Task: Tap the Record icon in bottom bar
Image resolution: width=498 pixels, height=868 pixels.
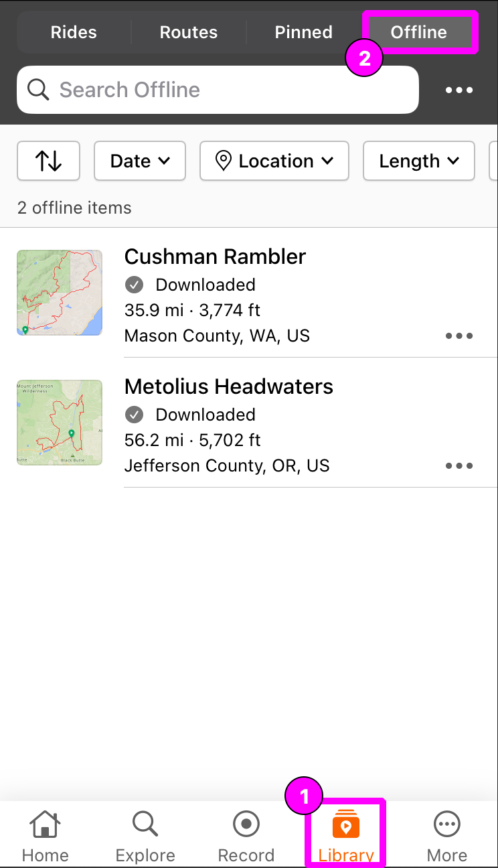Action: pyautogui.click(x=246, y=824)
